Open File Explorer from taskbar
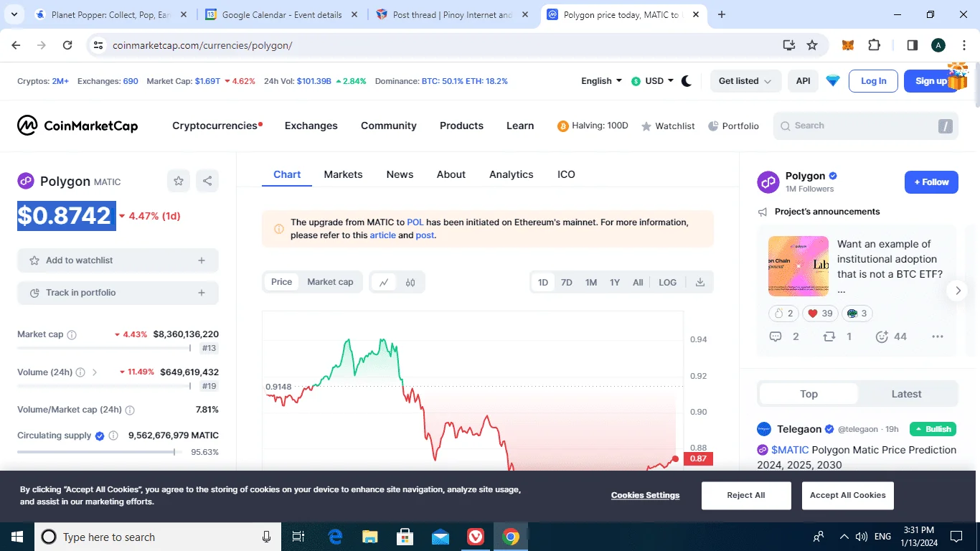The height and width of the screenshot is (551, 980). (370, 537)
